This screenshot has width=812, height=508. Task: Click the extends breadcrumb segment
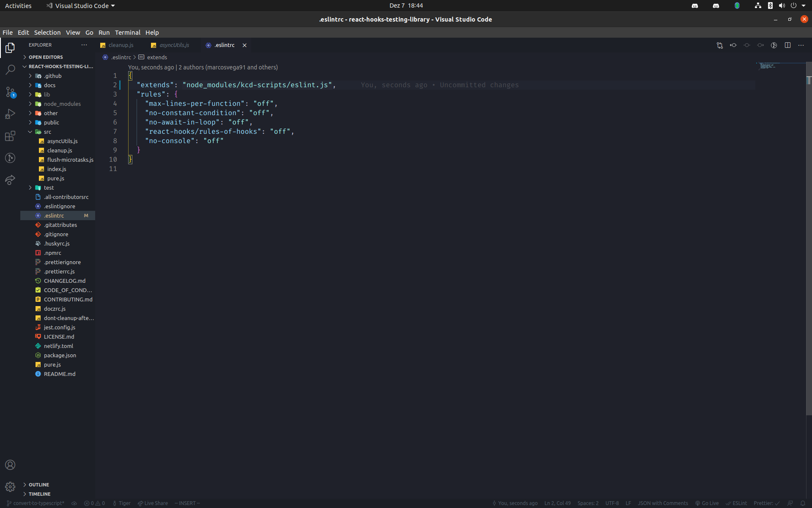[153, 57]
